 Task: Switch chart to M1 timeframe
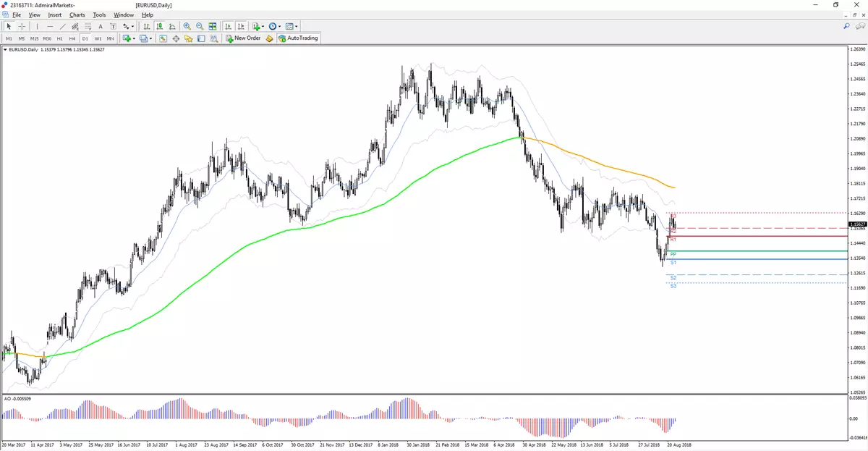tap(9, 38)
